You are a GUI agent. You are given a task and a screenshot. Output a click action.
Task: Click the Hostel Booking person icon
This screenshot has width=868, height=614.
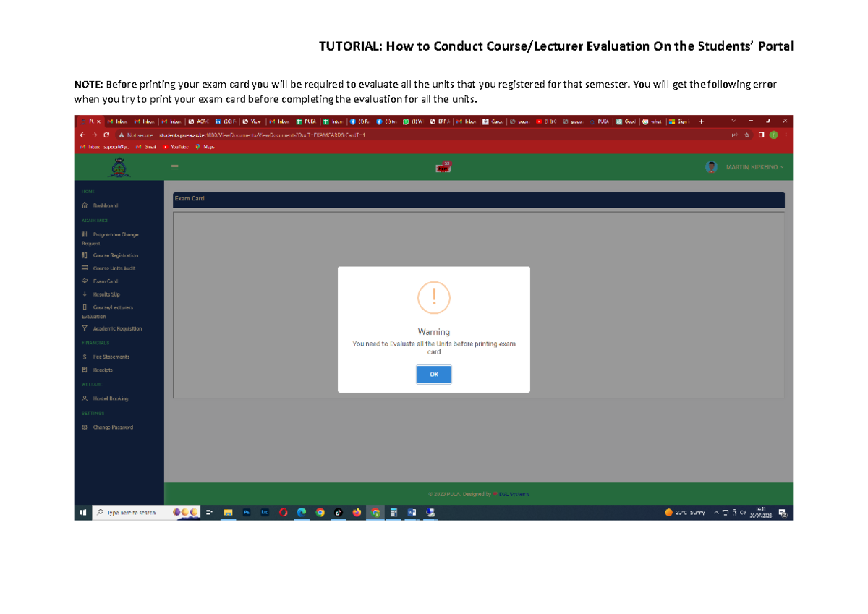coord(85,398)
